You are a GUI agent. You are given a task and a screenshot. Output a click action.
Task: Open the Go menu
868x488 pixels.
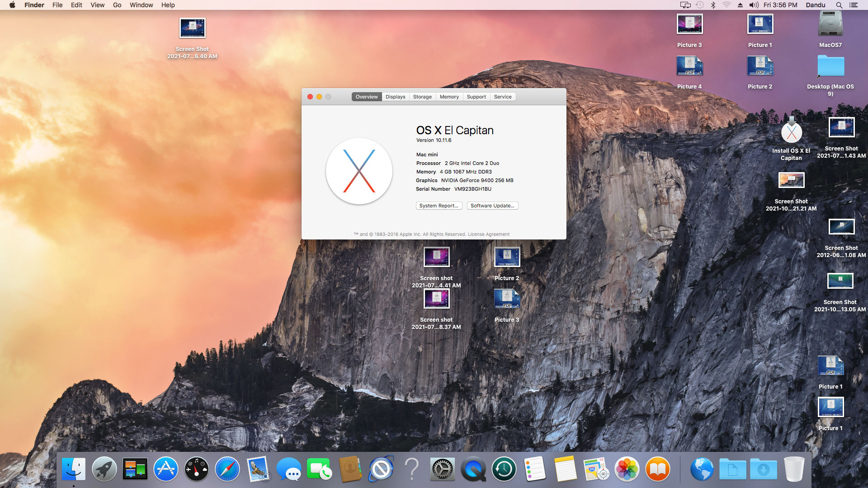tap(117, 5)
